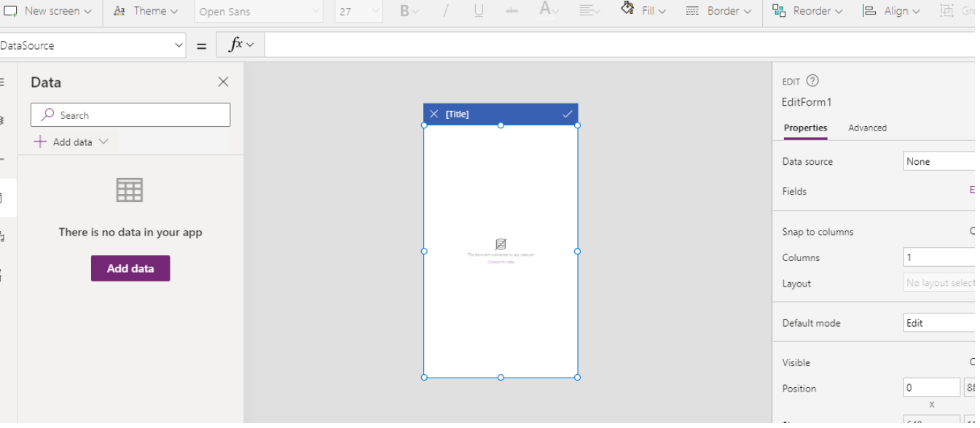Click the Bold formatting icon
Image resolution: width=980 pixels, height=428 pixels.
click(405, 11)
